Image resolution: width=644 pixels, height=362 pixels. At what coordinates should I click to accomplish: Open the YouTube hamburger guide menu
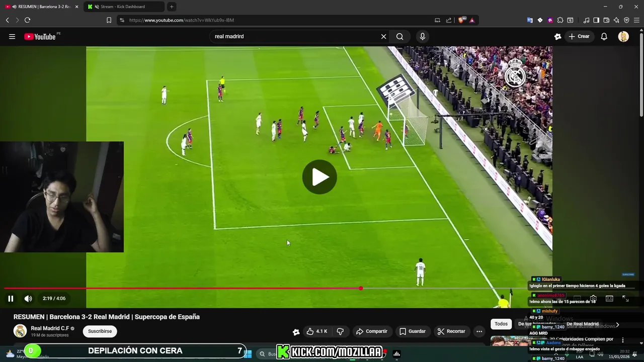click(12, 36)
